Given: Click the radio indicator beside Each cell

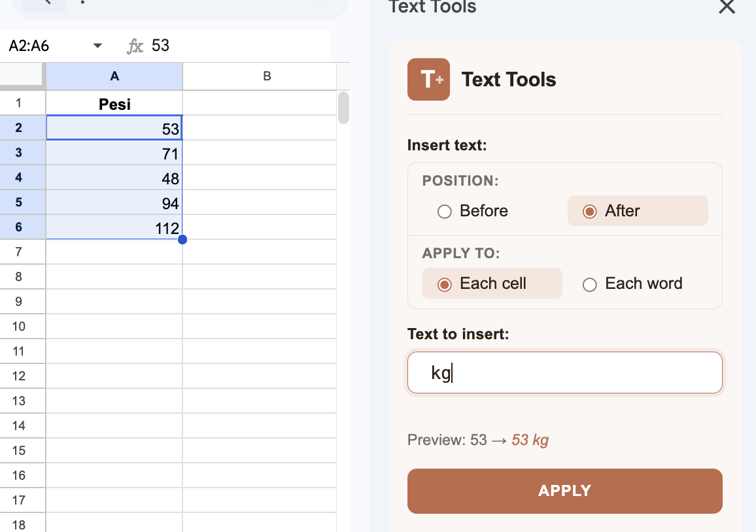Looking at the screenshot, I should pos(445,284).
